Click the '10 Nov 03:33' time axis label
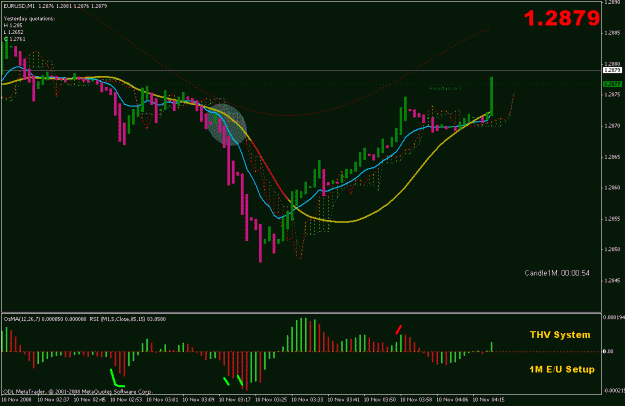 tap(307, 400)
